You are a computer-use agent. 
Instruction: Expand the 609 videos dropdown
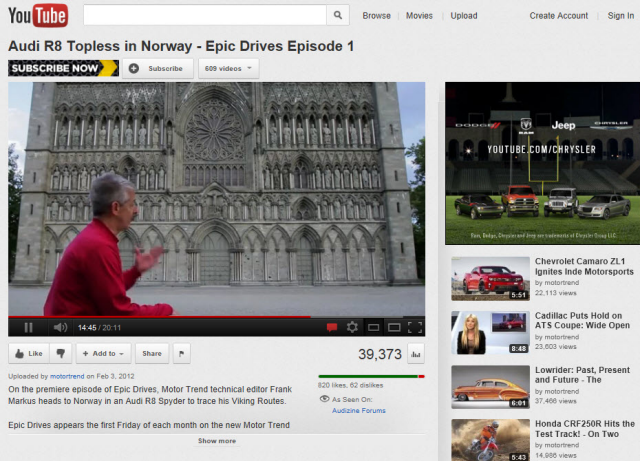click(x=228, y=68)
